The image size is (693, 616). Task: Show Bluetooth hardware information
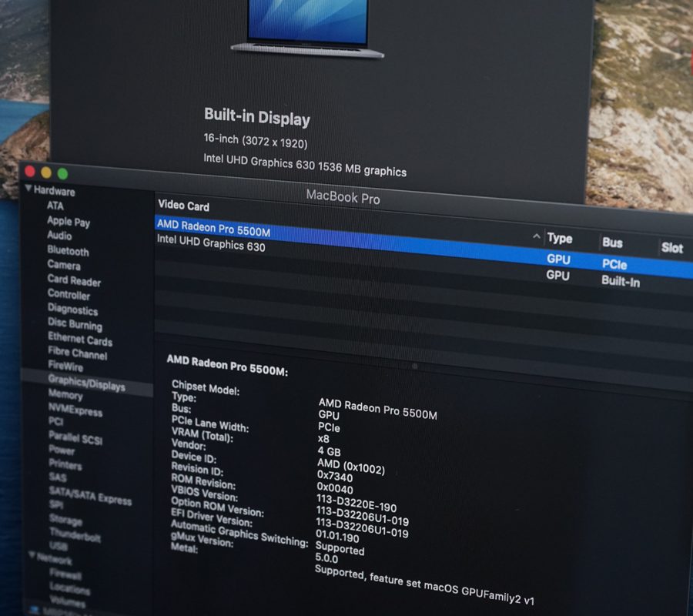pos(68,250)
